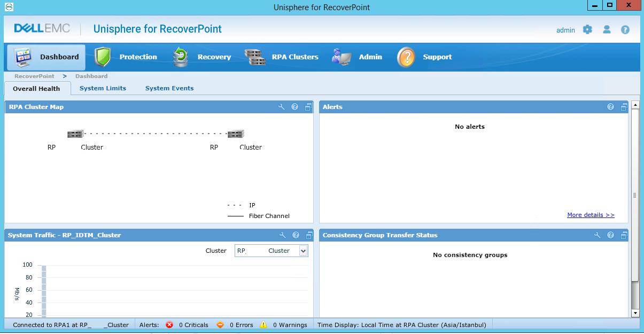Click the IP legend label
The image size is (644, 334).
click(x=252, y=205)
